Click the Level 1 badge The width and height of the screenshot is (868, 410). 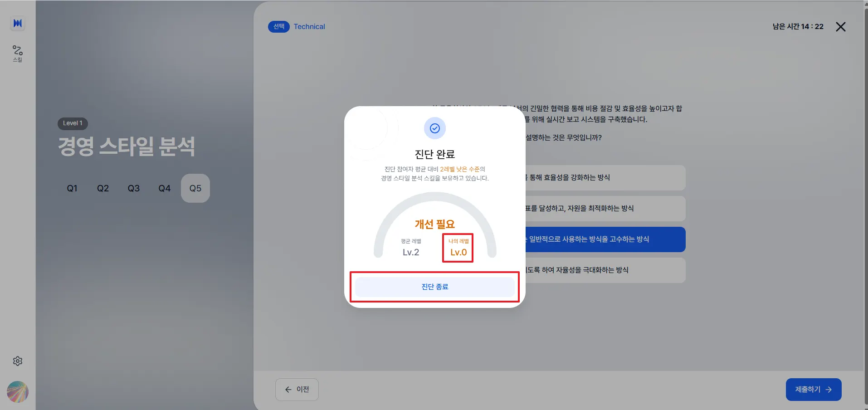click(x=73, y=123)
